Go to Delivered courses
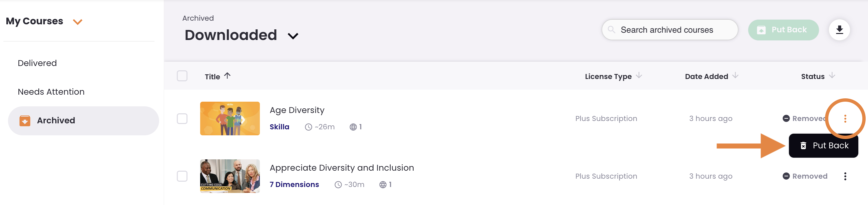Image resolution: width=868 pixels, height=205 pixels. pos(37,63)
